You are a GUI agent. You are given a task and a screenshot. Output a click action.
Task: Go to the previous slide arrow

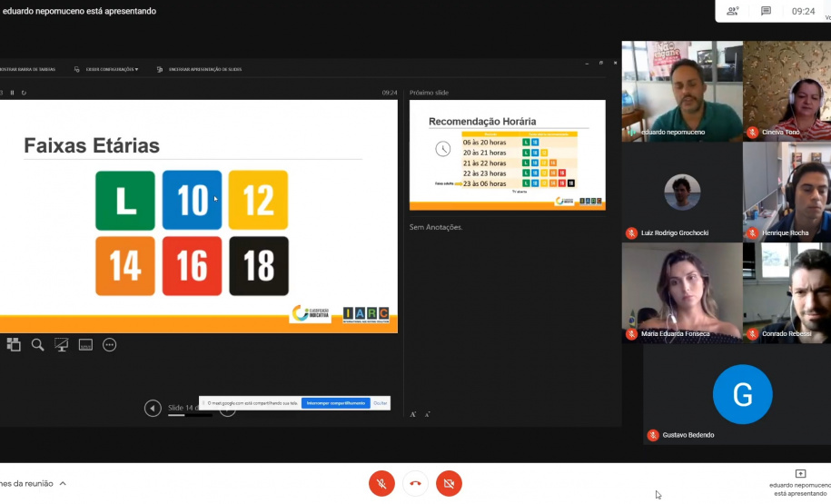point(153,408)
